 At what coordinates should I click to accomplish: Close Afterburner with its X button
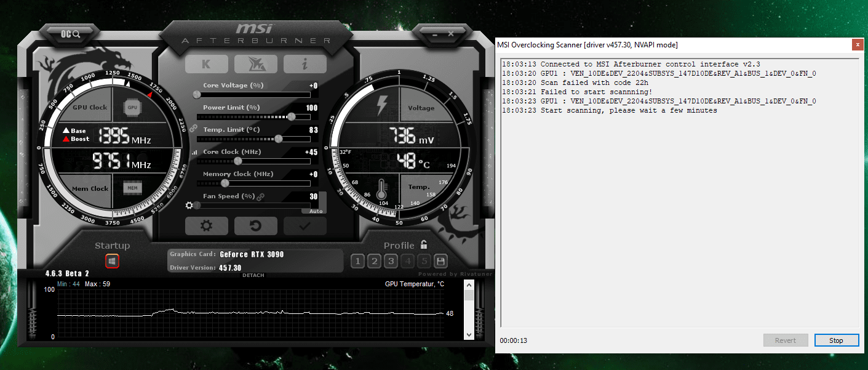(451, 34)
